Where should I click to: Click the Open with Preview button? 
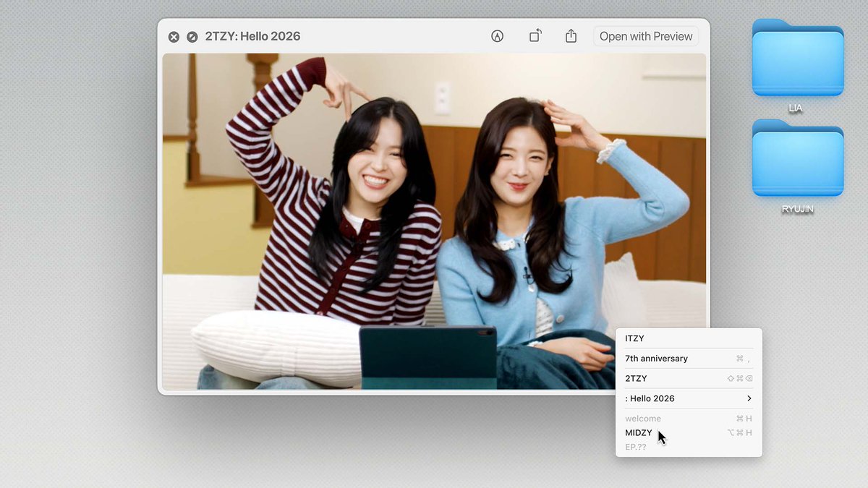click(x=645, y=35)
